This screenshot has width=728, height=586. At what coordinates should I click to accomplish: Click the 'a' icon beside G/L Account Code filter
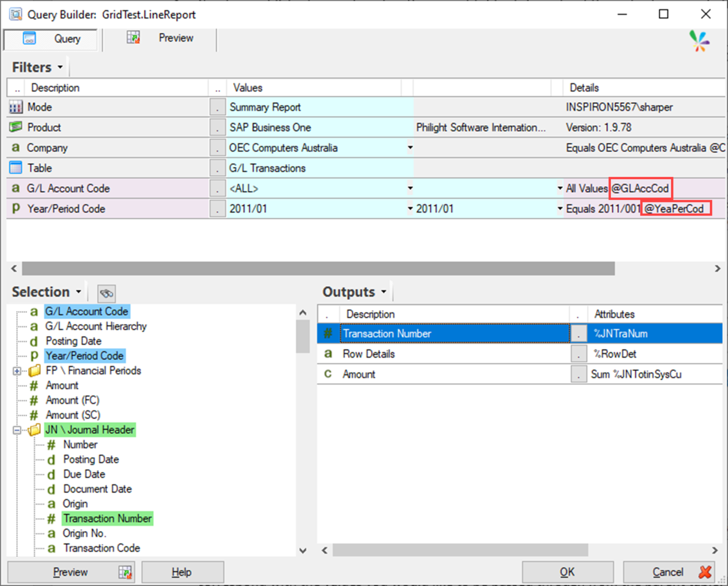coord(16,188)
